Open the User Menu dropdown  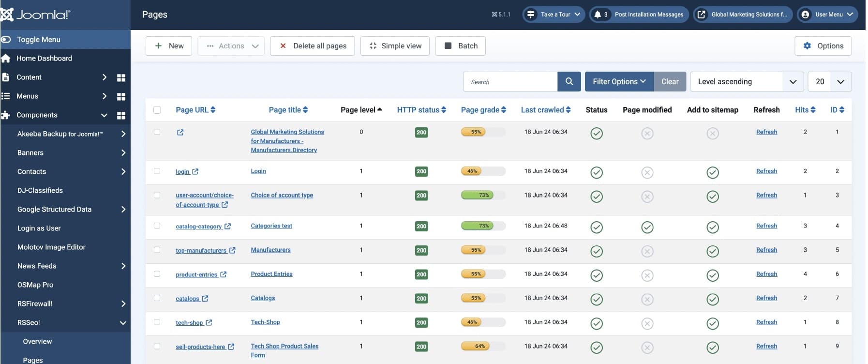pos(828,15)
